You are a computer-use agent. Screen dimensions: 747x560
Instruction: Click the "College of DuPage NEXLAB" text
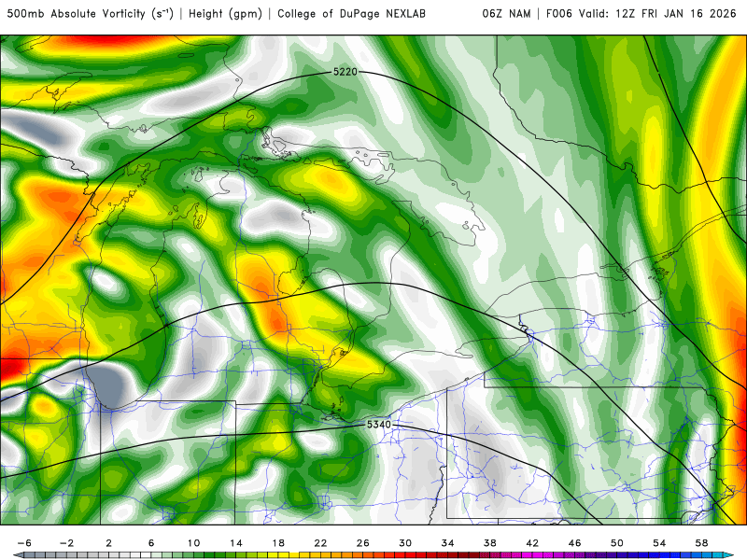pos(352,14)
